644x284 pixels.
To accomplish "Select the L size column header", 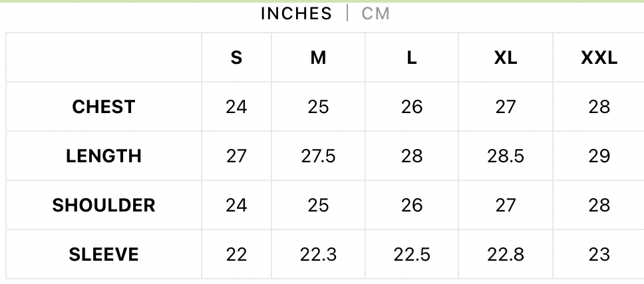I will point(412,58).
